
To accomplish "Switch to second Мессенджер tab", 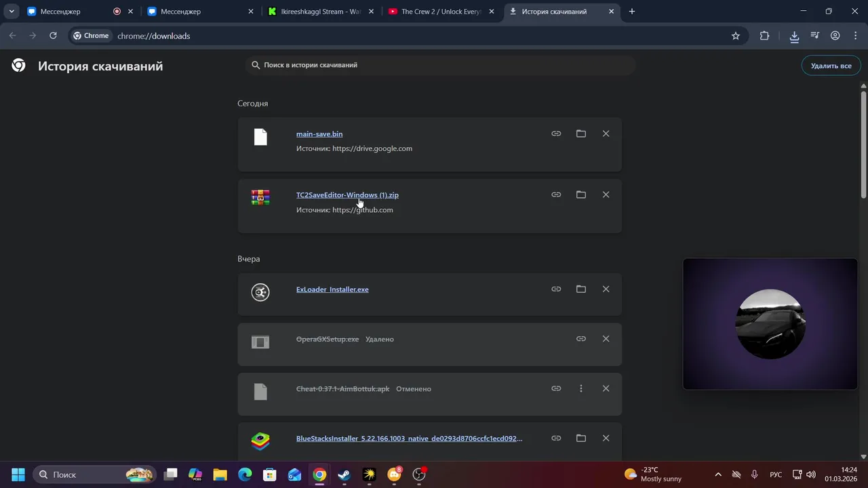I will [x=201, y=12].
